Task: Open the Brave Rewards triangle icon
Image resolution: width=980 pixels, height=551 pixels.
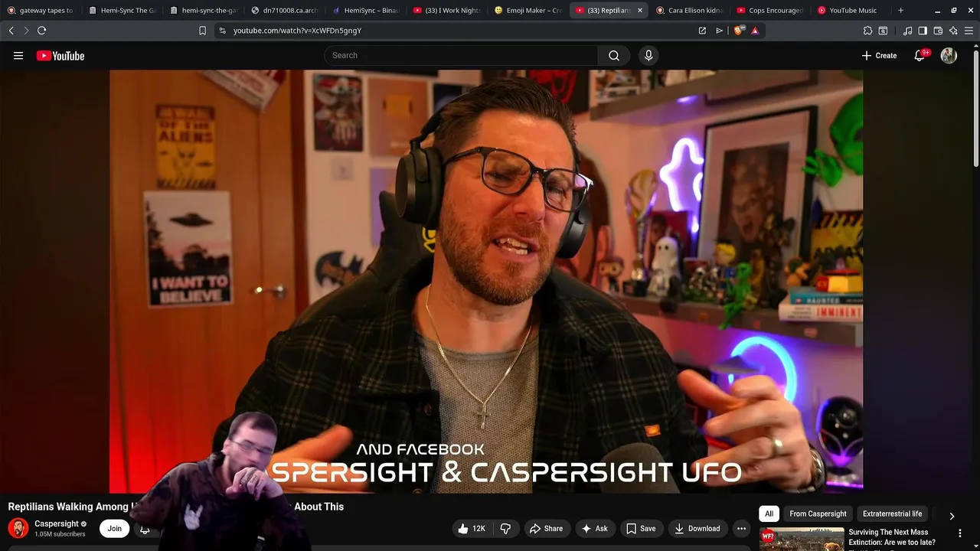Action: coord(755,31)
